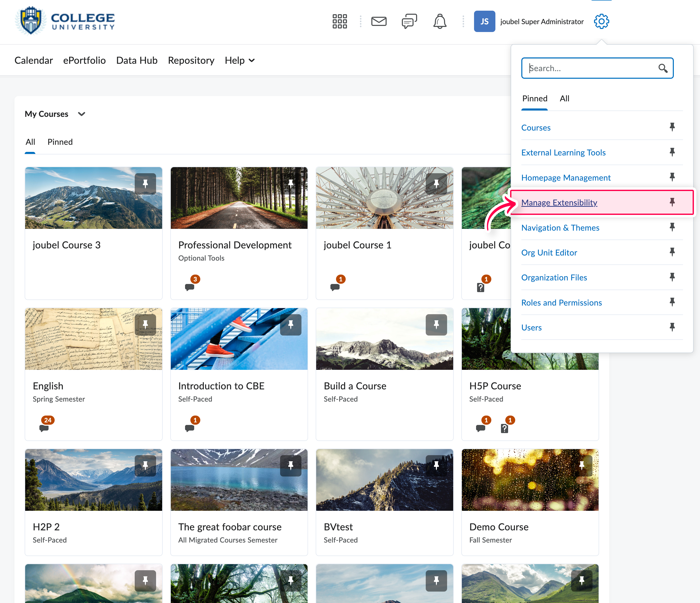This screenshot has height=603, width=700.
Task: Open the message alerts envelope icon
Action: click(379, 21)
